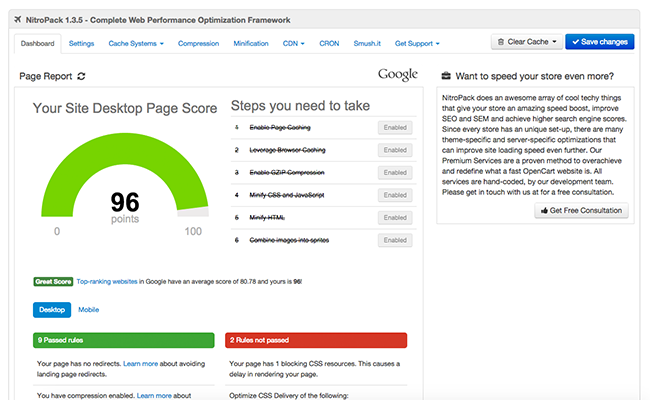This screenshot has width=650, height=400.
Task: Click the Minify CSS and JavaScript step text
Action: (287, 195)
